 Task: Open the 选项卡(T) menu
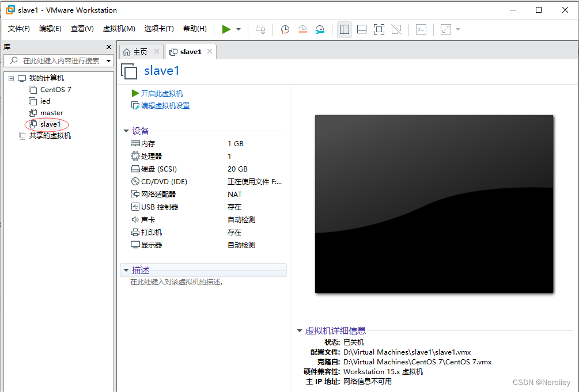click(159, 29)
